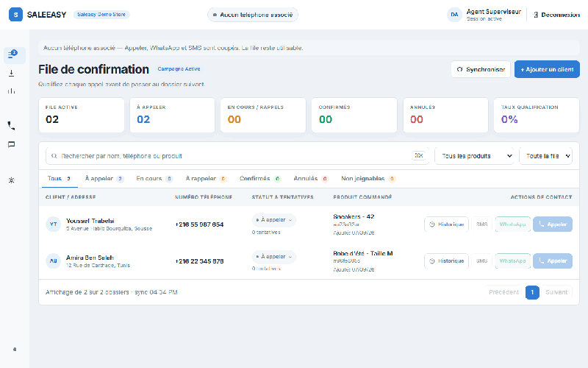Click the Amira Ben Salah client name
The height and width of the screenshot is (368, 588).
pos(90,258)
